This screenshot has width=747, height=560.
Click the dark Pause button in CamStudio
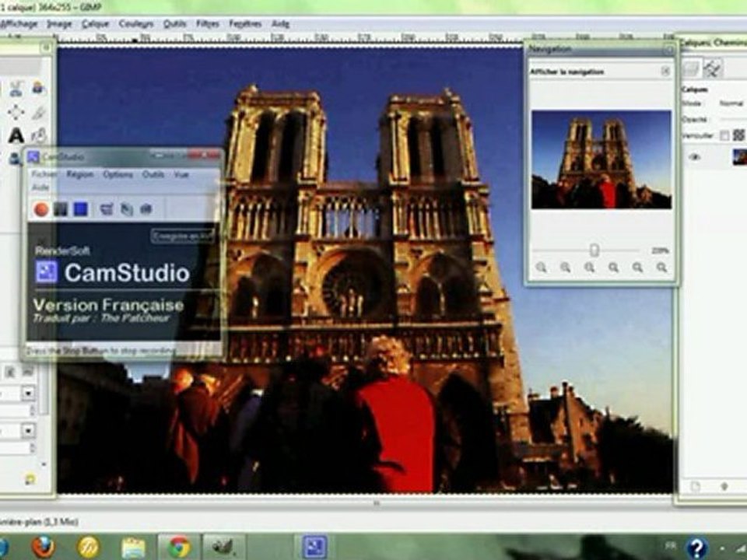(x=61, y=209)
